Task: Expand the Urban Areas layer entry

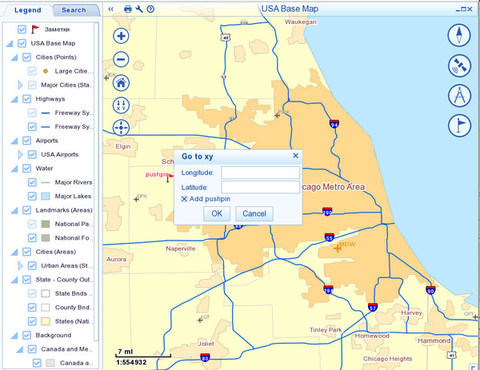Action: (20, 266)
